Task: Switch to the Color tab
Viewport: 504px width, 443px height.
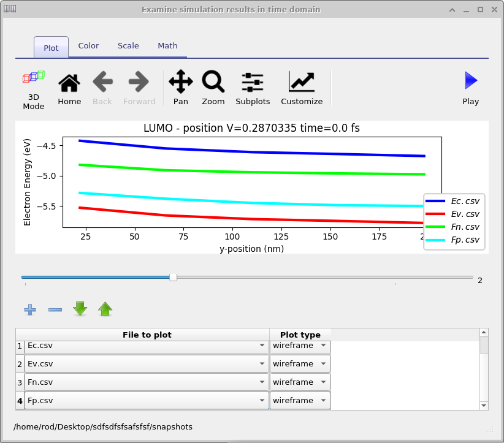Action: pyautogui.click(x=88, y=46)
